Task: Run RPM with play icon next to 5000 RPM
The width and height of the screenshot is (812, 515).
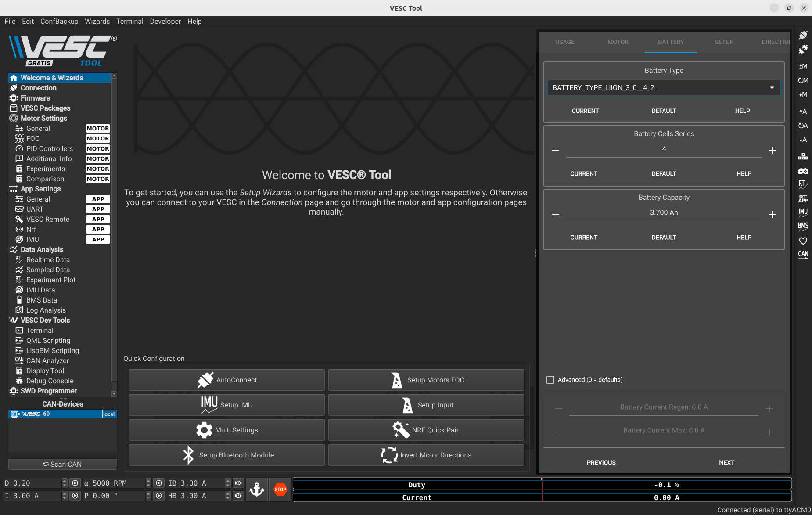Action: [159, 483]
